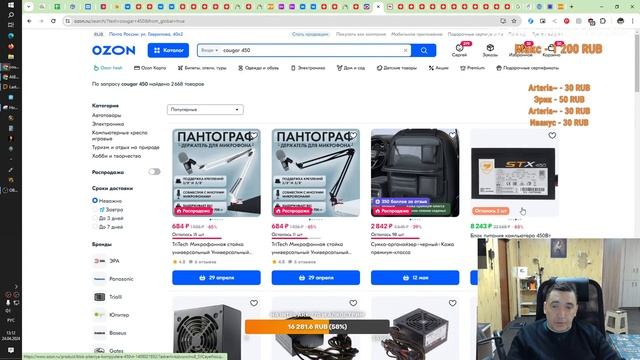Select the Юпитер brand filter

[111, 315]
